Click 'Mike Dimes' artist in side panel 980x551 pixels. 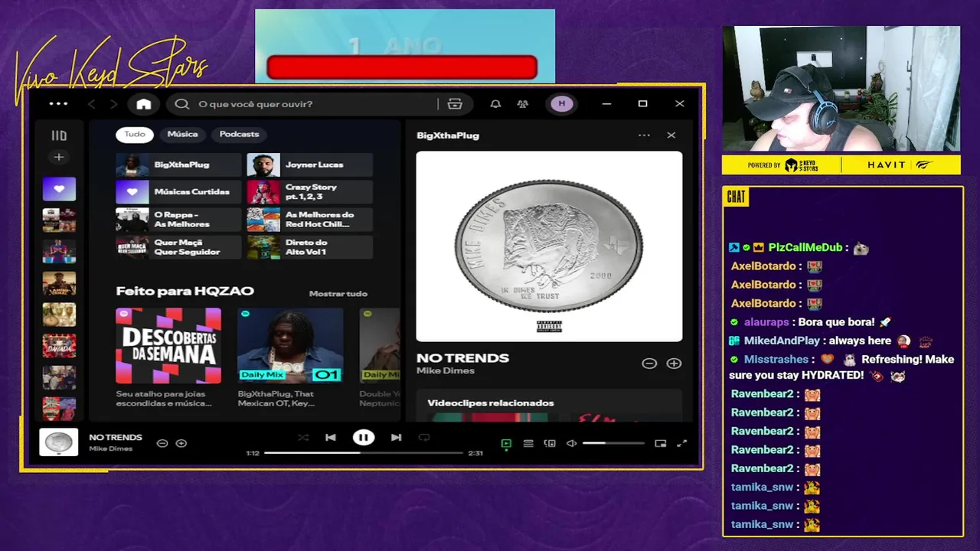[x=446, y=371]
